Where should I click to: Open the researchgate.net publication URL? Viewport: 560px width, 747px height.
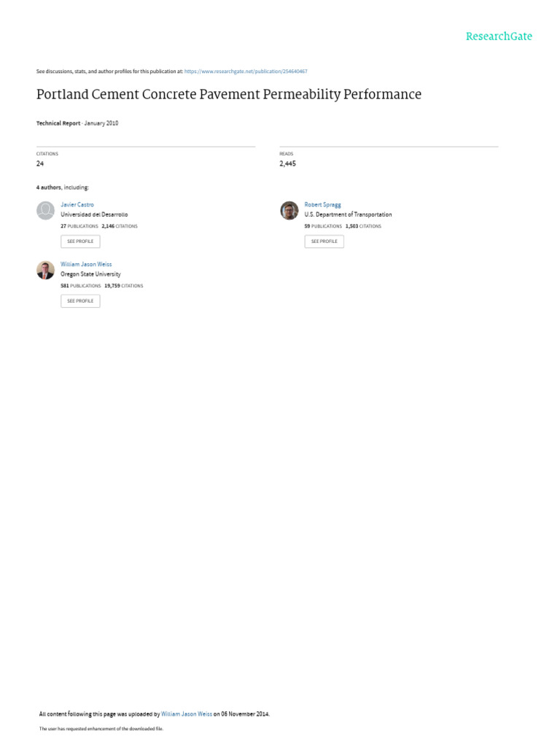click(x=246, y=71)
